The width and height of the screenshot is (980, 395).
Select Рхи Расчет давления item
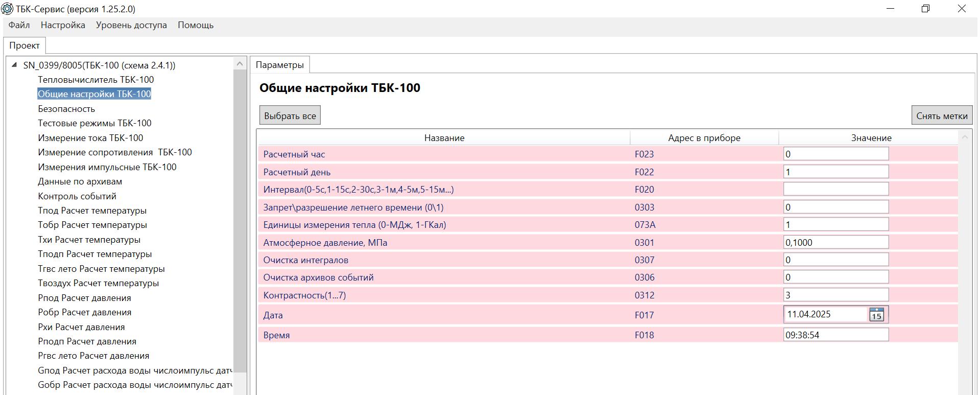[81, 327]
